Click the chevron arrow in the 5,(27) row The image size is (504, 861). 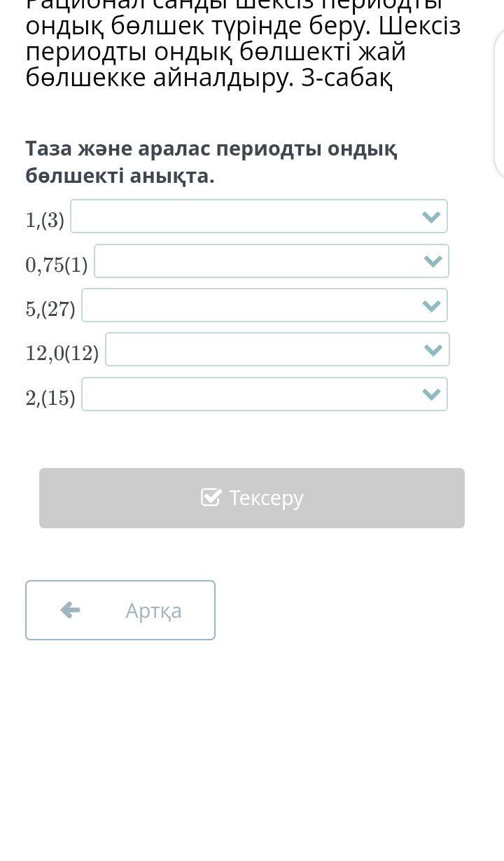pyautogui.click(x=432, y=305)
